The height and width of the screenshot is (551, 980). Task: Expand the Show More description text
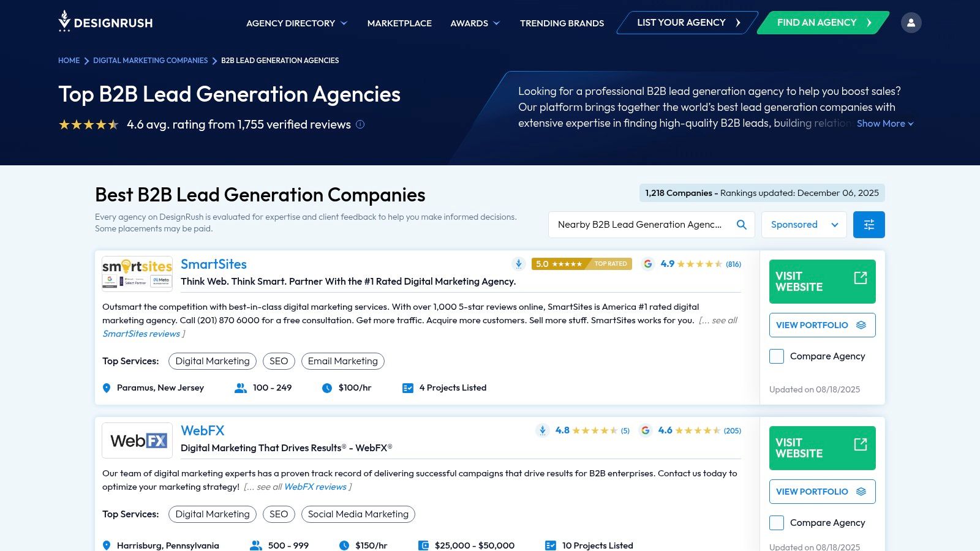click(884, 123)
